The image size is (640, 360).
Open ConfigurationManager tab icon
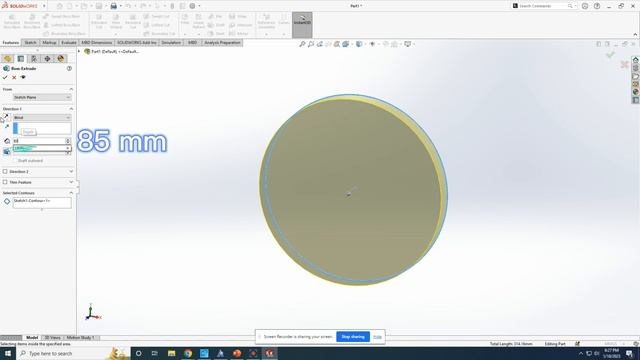(x=34, y=59)
